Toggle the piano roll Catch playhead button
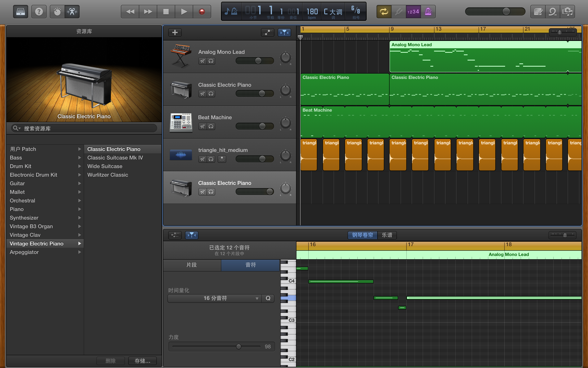 point(192,235)
